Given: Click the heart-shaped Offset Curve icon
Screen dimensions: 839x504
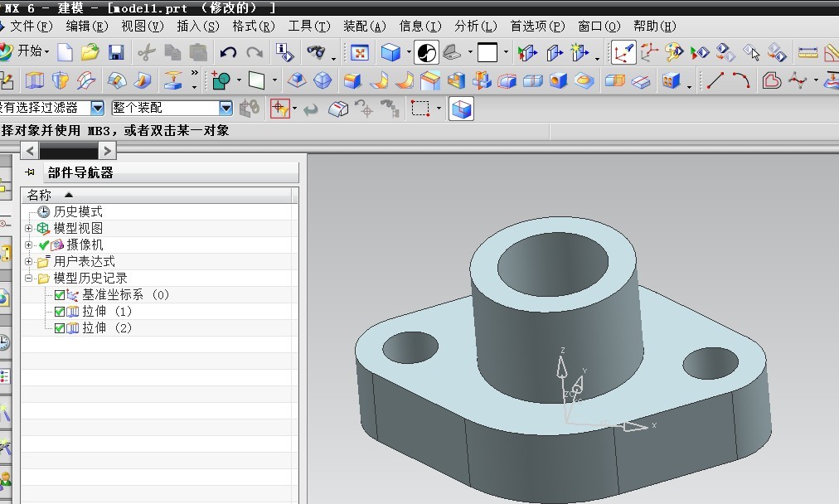Looking at the screenshot, I should pos(771,80).
